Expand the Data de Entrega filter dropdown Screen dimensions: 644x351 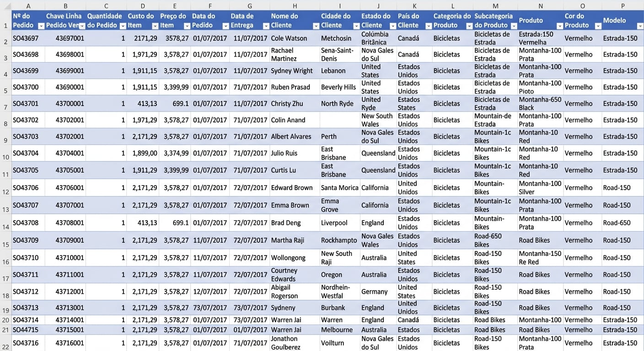pyautogui.click(x=265, y=26)
